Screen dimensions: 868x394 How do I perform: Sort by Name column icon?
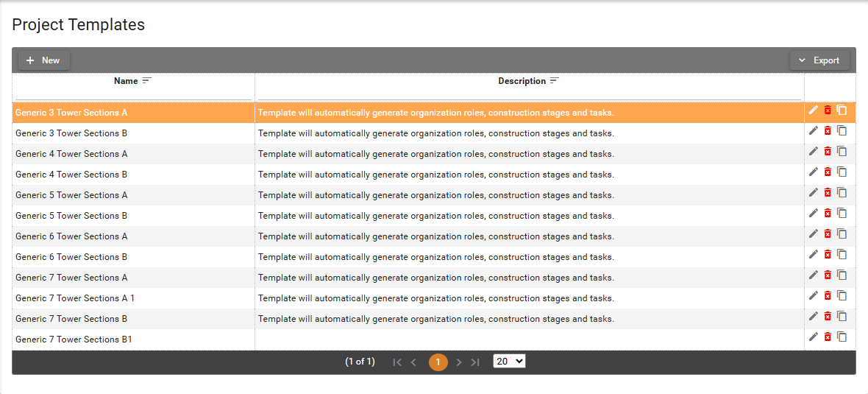[146, 81]
